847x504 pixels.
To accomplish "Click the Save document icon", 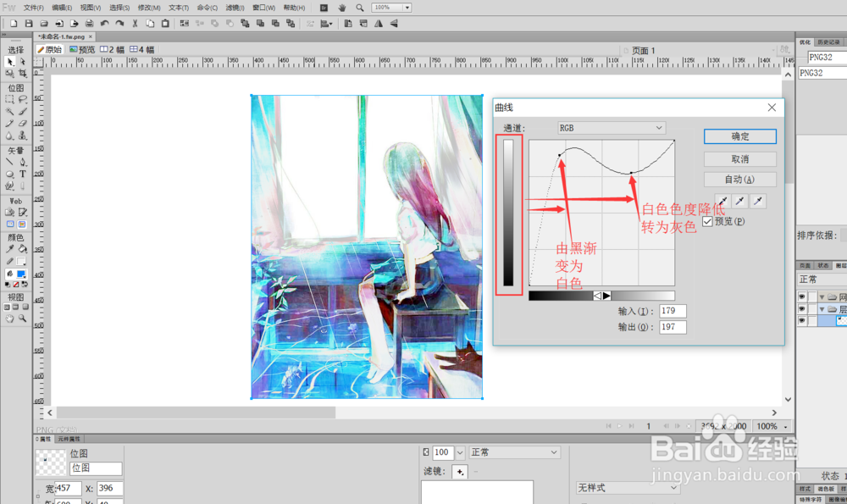I will 29,23.
